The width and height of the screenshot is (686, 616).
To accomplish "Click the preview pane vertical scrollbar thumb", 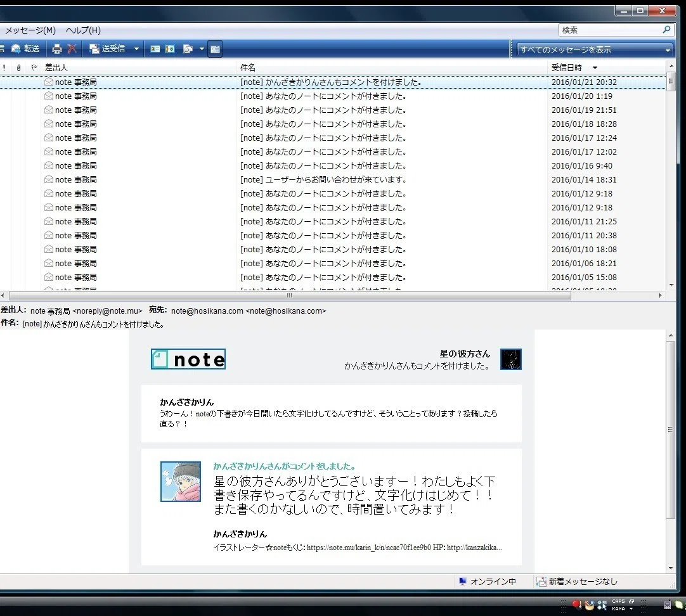I will [x=670, y=430].
